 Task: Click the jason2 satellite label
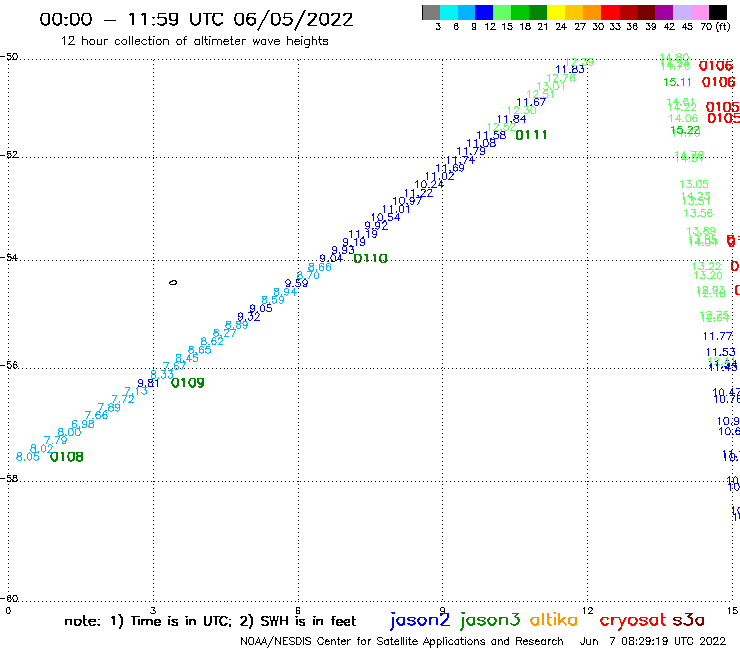(x=420, y=620)
